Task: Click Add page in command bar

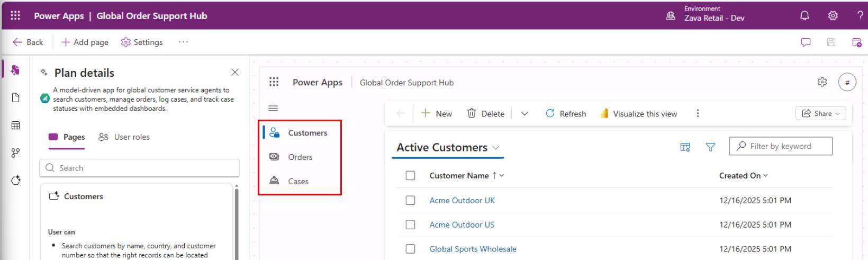Action: coord(85,42)
